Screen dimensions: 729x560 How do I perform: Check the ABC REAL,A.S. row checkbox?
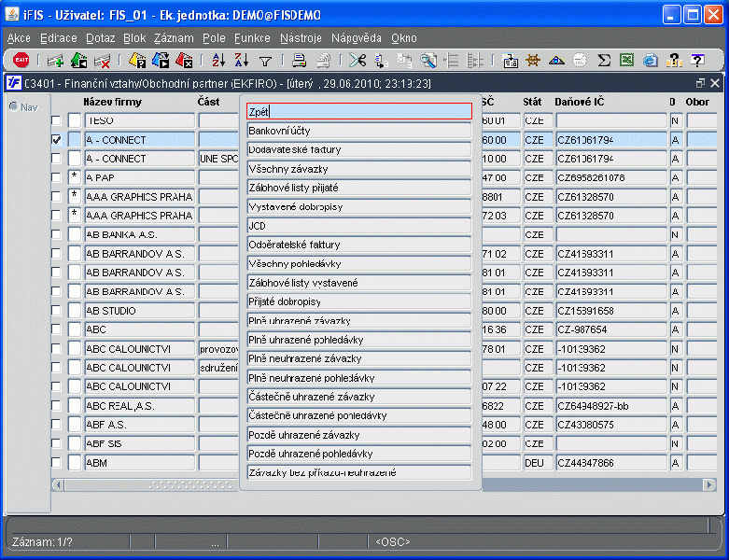click(x=56, y=406)
